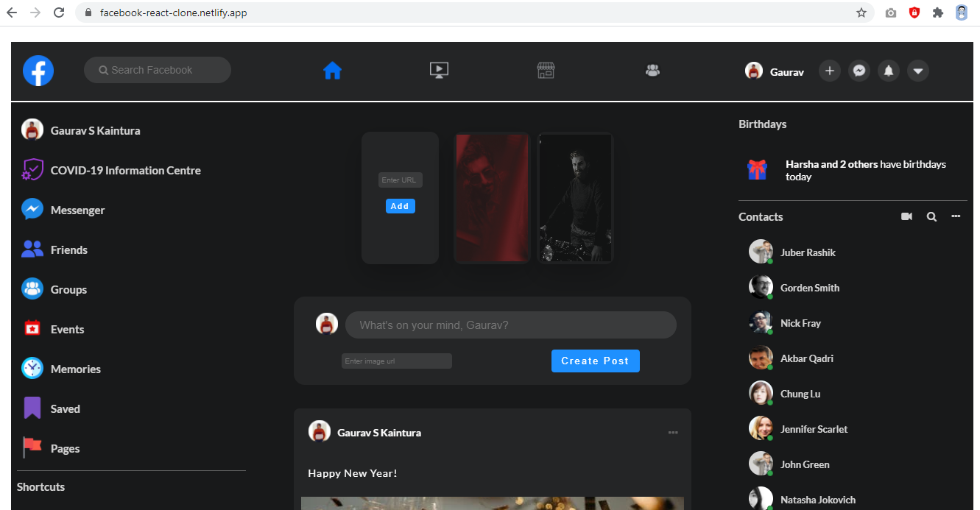This screenshot has width=980, height=510.
Task: Click the birthday gift icon
Action: click(x=757, y=170)
